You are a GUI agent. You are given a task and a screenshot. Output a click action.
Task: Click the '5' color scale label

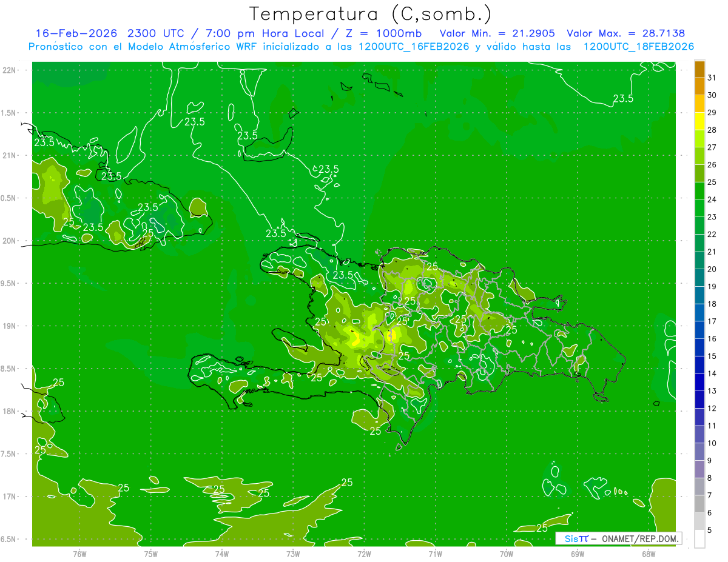(709, 530)
